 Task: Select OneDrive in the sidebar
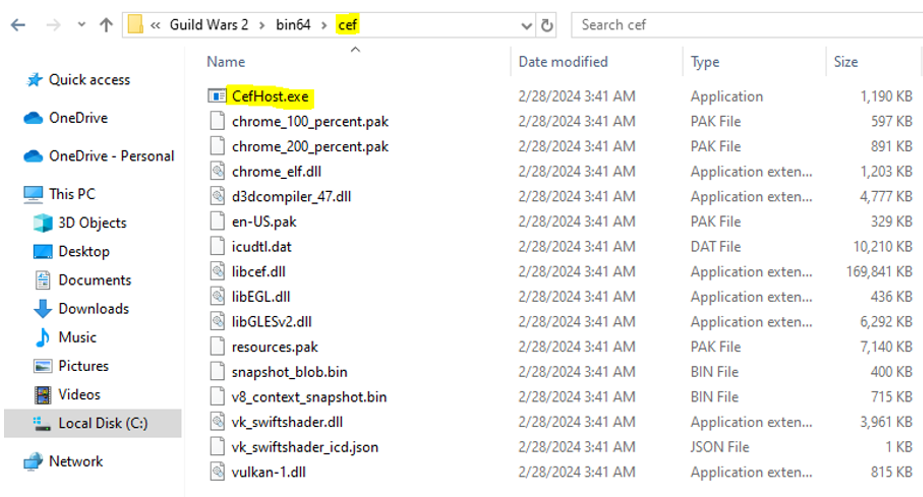[x=78, y=118]
